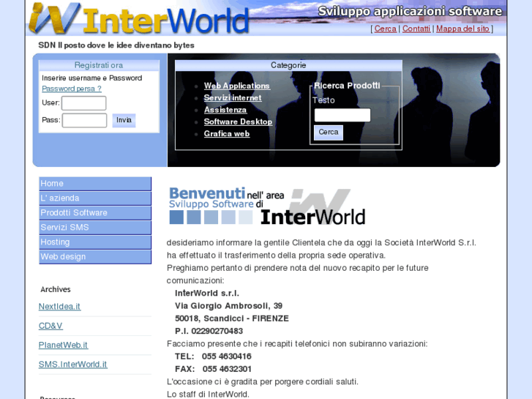Open Assistenza category
Image resolution: width=532 pixels, height=399 pixels.
coord(225,110)
